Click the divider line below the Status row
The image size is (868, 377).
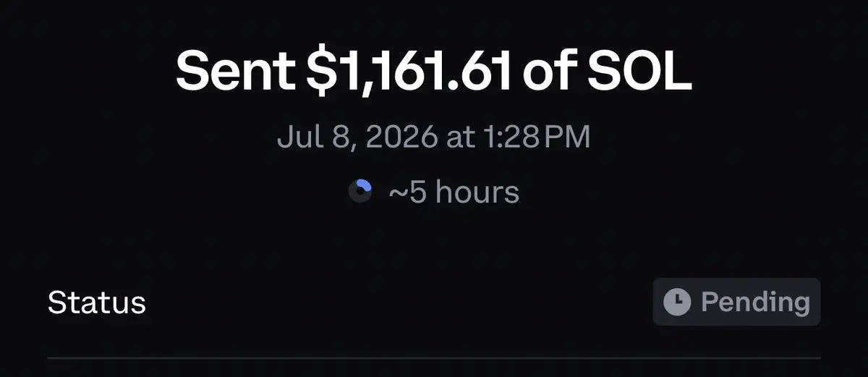434,357
